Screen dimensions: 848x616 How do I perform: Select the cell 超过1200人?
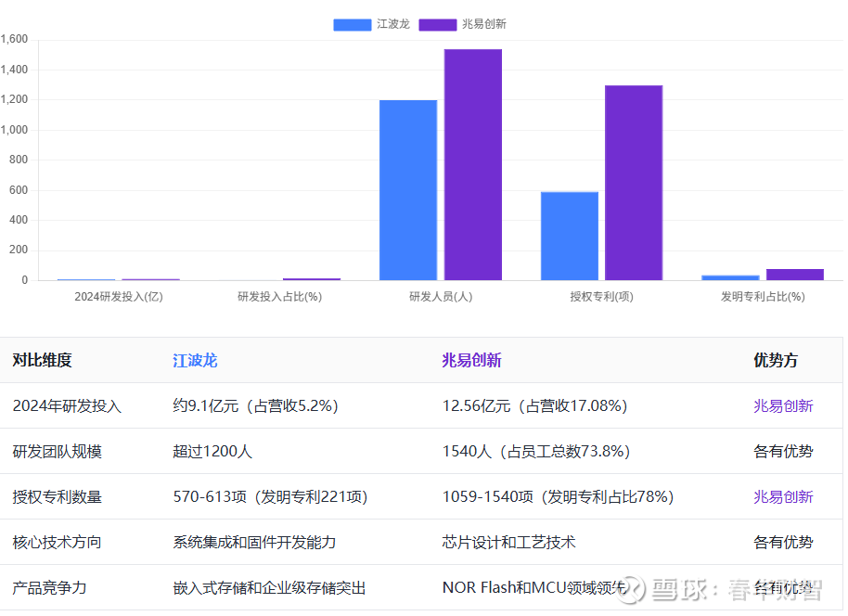pyautogui.click(x=212, y=451)
